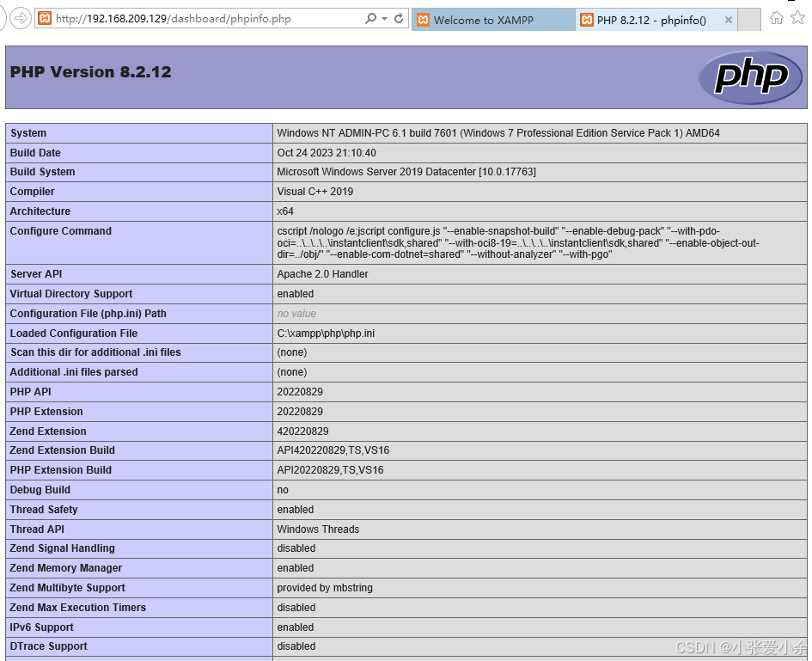Select the Windows Threads value

tap(318, 529)
